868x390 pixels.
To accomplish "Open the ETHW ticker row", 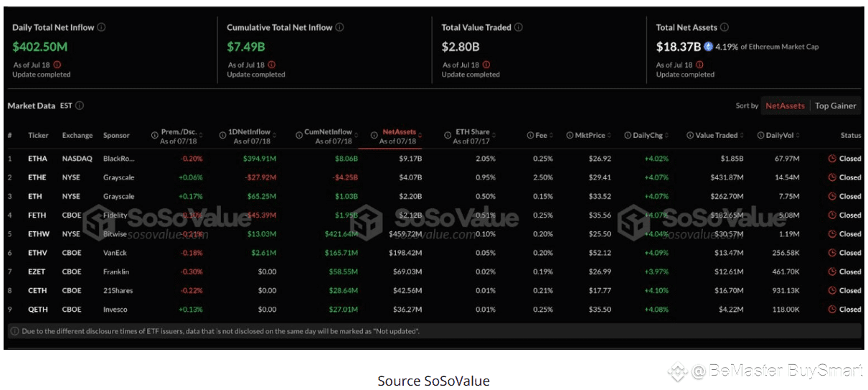I will pos(433,233).
